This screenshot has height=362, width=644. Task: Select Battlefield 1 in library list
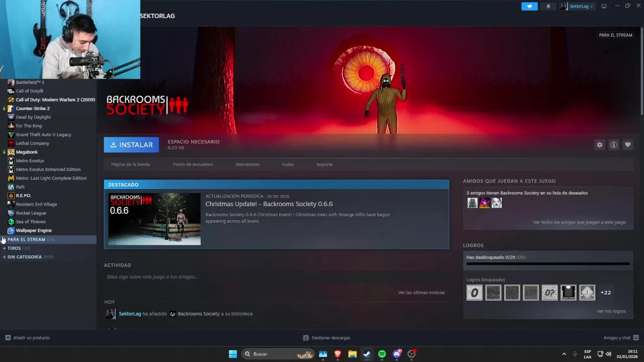coord(30,82)
